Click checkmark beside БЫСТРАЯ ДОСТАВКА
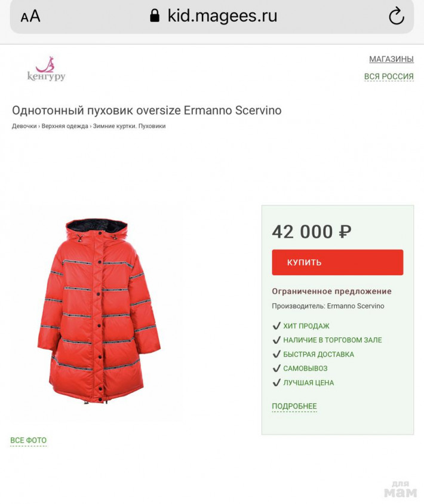 click(x=276, y=354)
